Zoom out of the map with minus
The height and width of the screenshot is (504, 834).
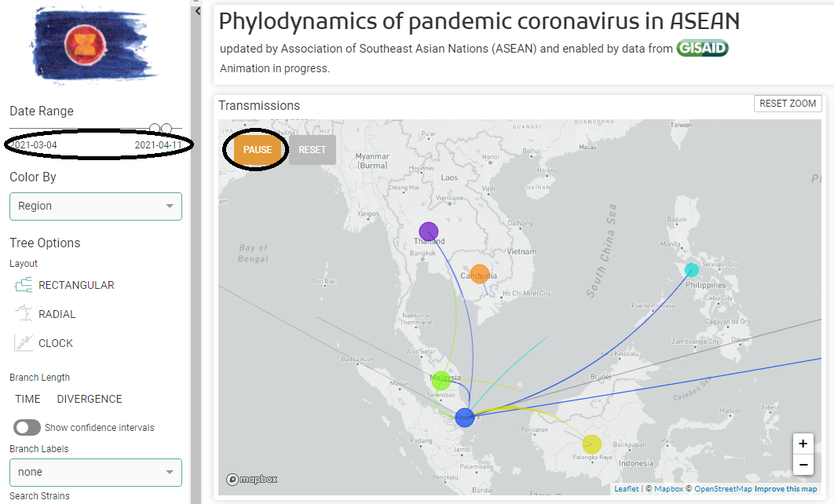point(803,465)
